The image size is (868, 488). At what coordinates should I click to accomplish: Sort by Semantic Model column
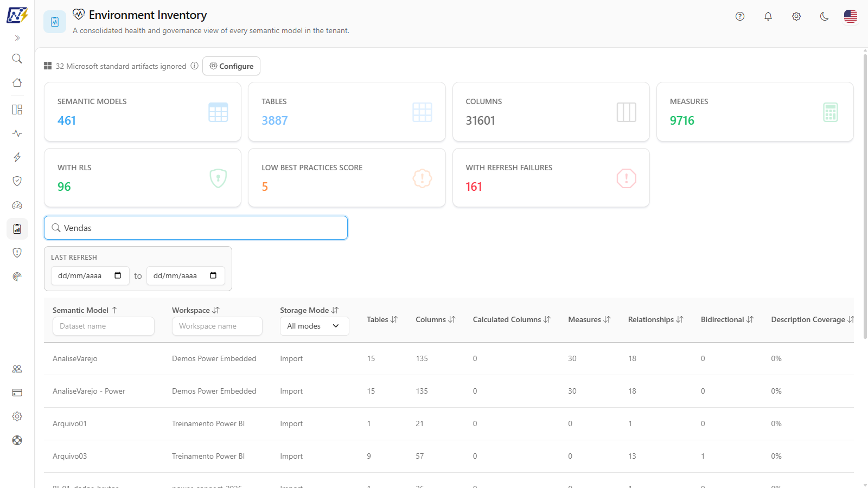click(85, 310)
